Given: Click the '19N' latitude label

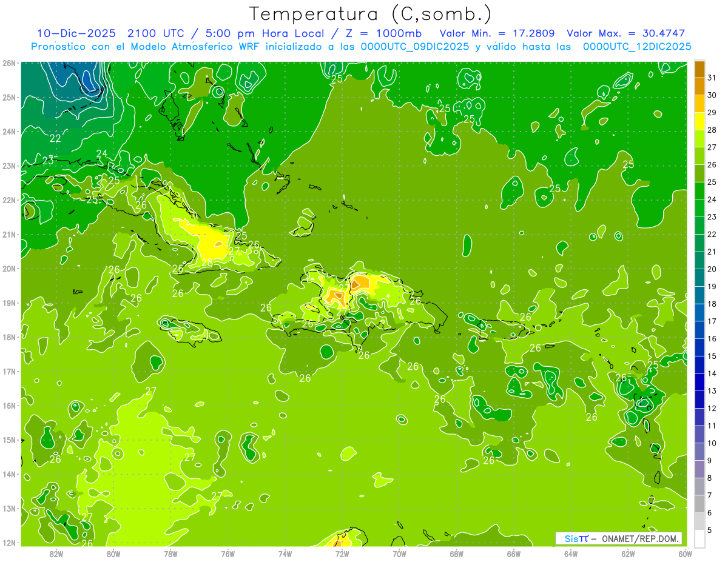Looking at the screenshot, I should (8, 303).
